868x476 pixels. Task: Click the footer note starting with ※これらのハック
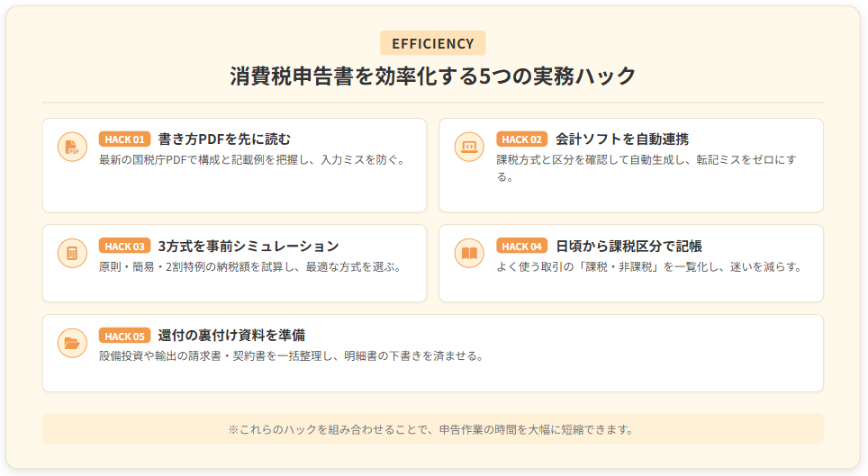[433, 429]
